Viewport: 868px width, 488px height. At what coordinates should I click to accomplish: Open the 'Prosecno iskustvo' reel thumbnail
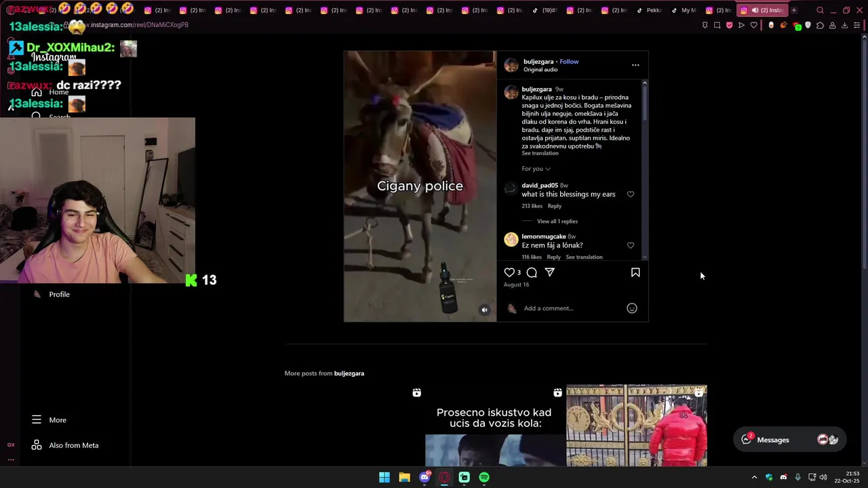click(495, 426)
